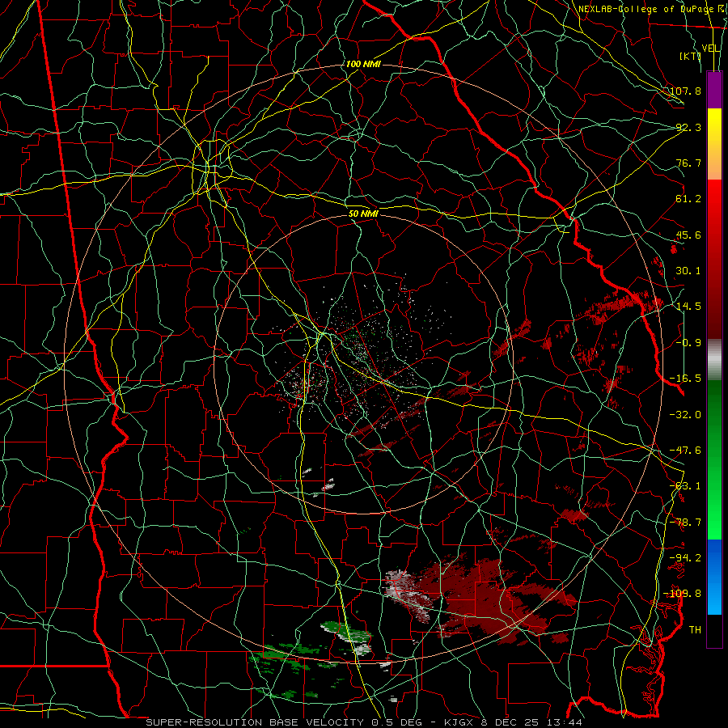Click the Super-Resolution Base Velocity caption

(363, 722)
